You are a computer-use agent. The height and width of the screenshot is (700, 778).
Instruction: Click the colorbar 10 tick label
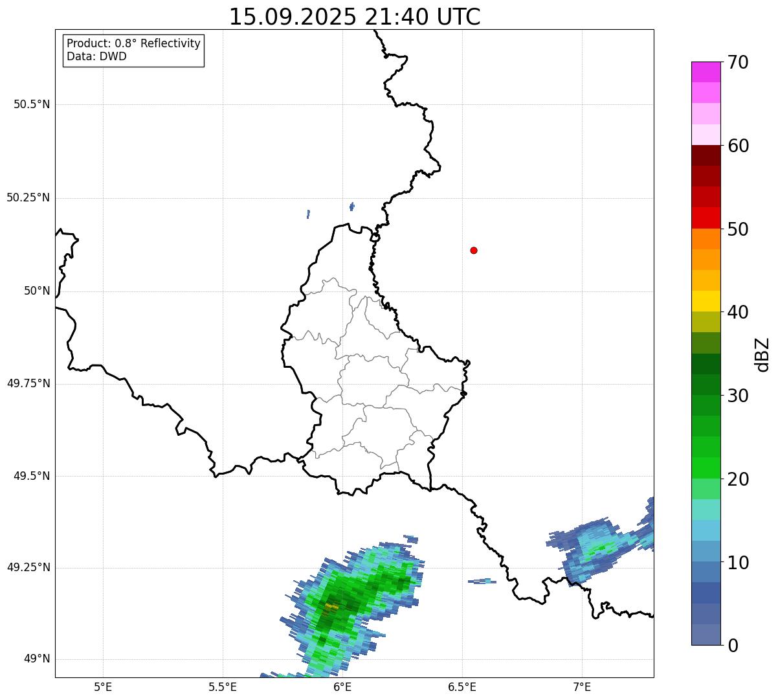coord(738,563)
